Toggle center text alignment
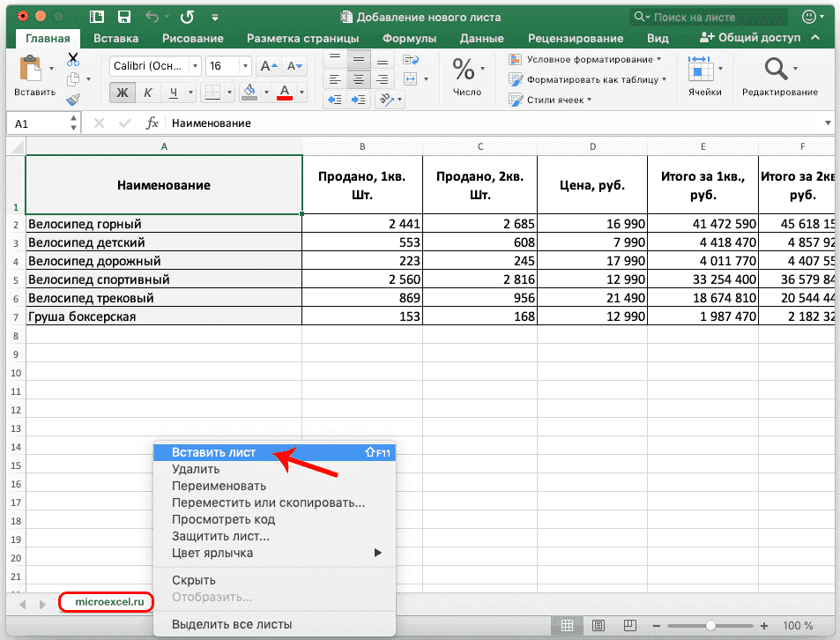 pyautogui.click(x=357, y=77)
